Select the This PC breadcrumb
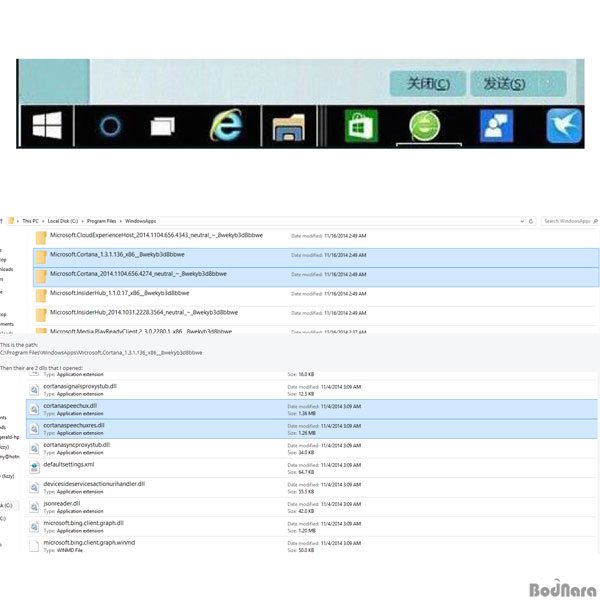 pyautogui.click(x=30, y=221)
